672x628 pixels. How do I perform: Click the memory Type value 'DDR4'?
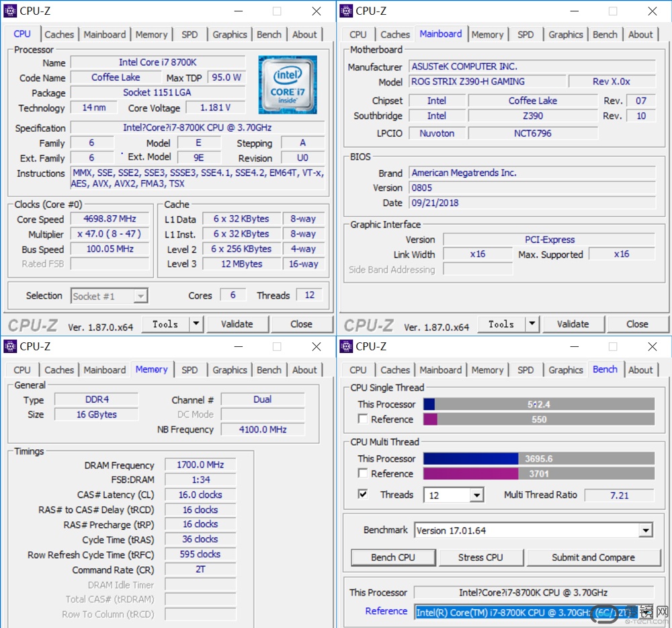point(97,399)
